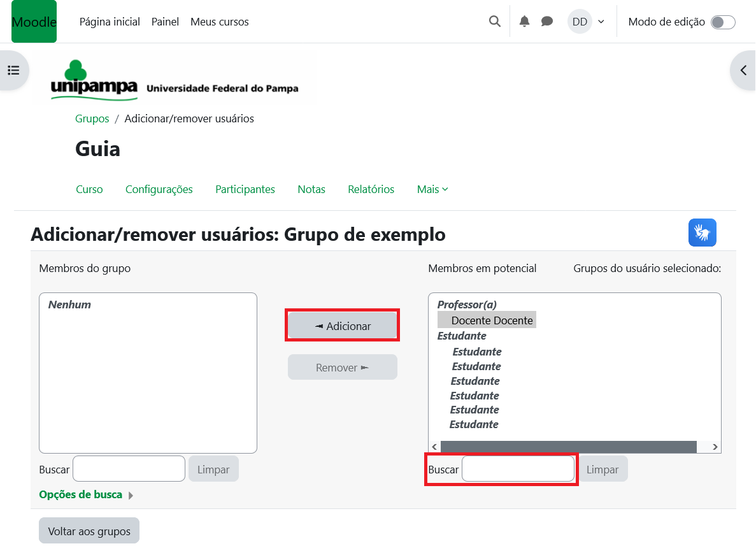Click the Adicionar button

(x=343, y=326)
